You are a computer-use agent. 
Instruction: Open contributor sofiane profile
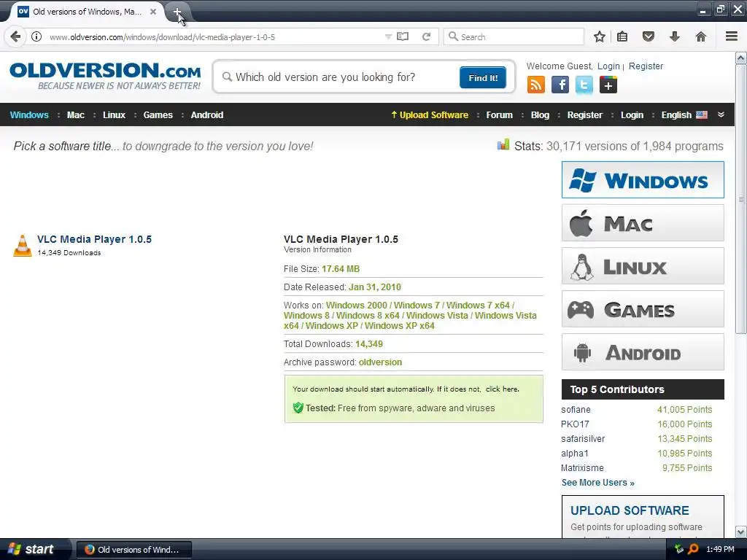coord(576,410)
